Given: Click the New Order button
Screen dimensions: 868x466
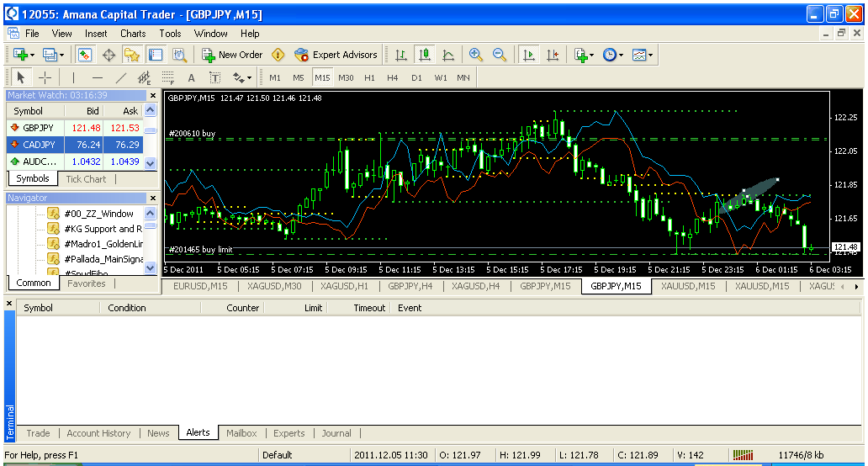Looking at the screenshot, I should click(232, 55).
